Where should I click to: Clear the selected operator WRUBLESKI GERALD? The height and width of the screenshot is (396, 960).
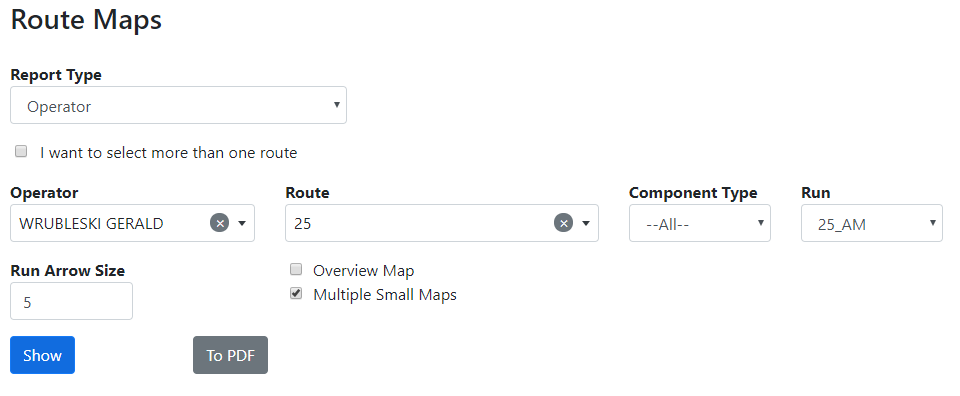219,223
